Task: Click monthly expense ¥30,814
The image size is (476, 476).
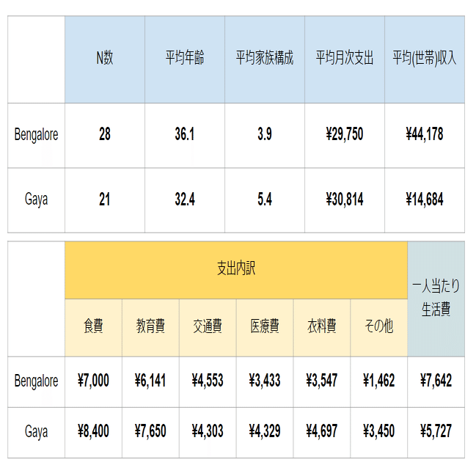Action: pyautogui.click(x=345, y=199)
